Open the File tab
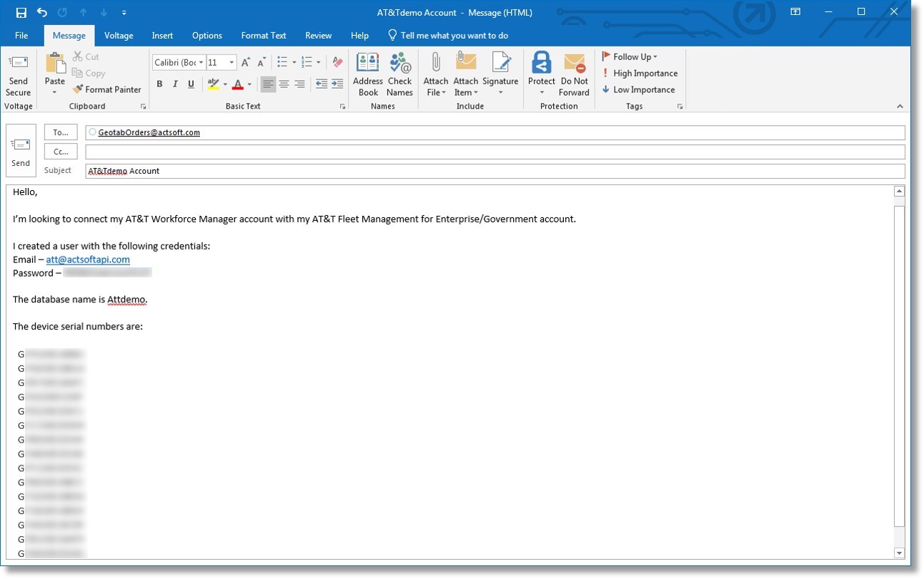This screenshot has width=924, height=579. [x=21, y=35]
